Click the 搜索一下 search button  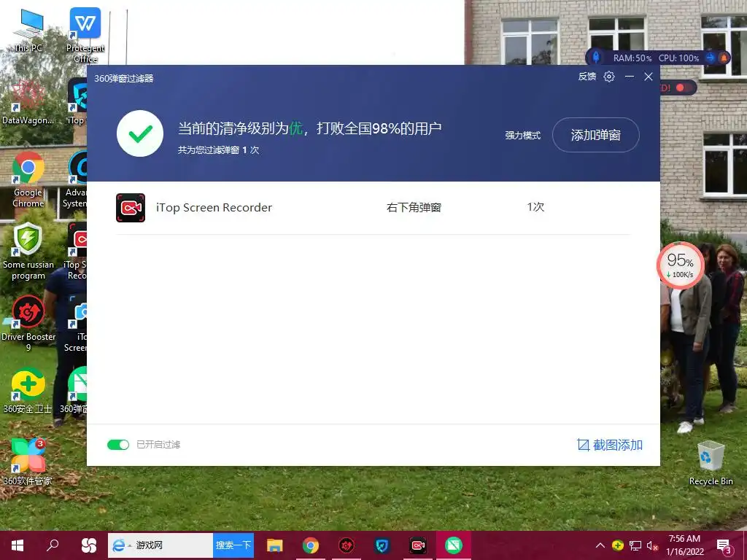pos(233,545)
